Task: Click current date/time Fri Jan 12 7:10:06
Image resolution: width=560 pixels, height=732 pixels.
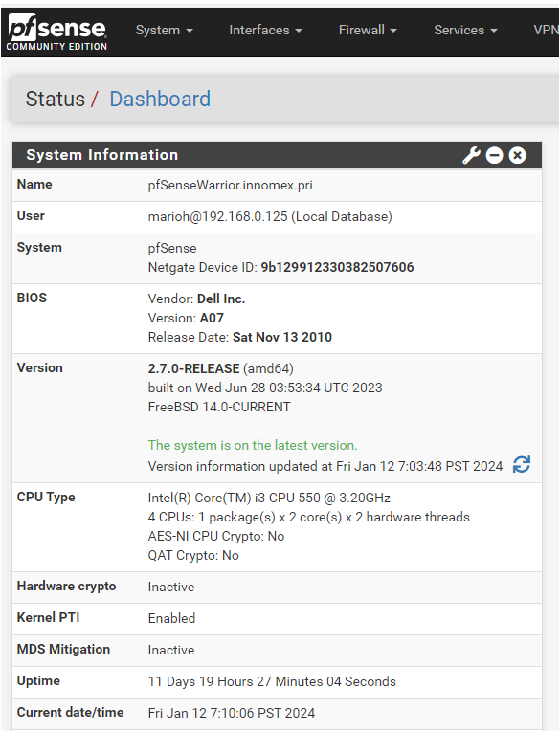Action: coord(232,713)
